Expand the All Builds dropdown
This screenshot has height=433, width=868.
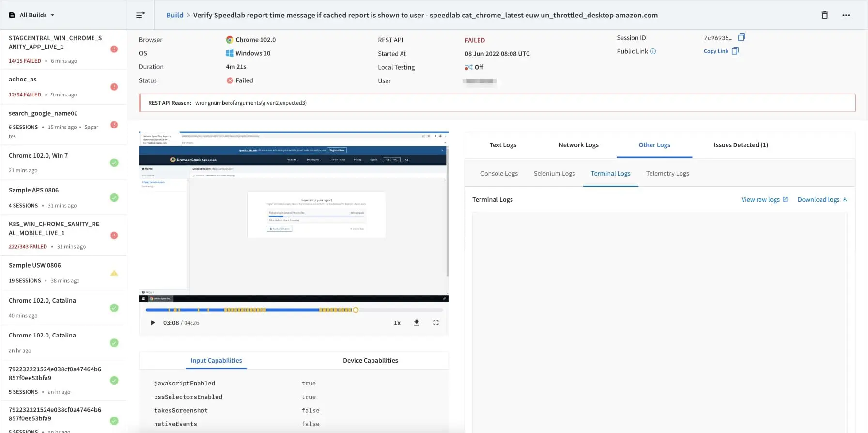[32, 15]
